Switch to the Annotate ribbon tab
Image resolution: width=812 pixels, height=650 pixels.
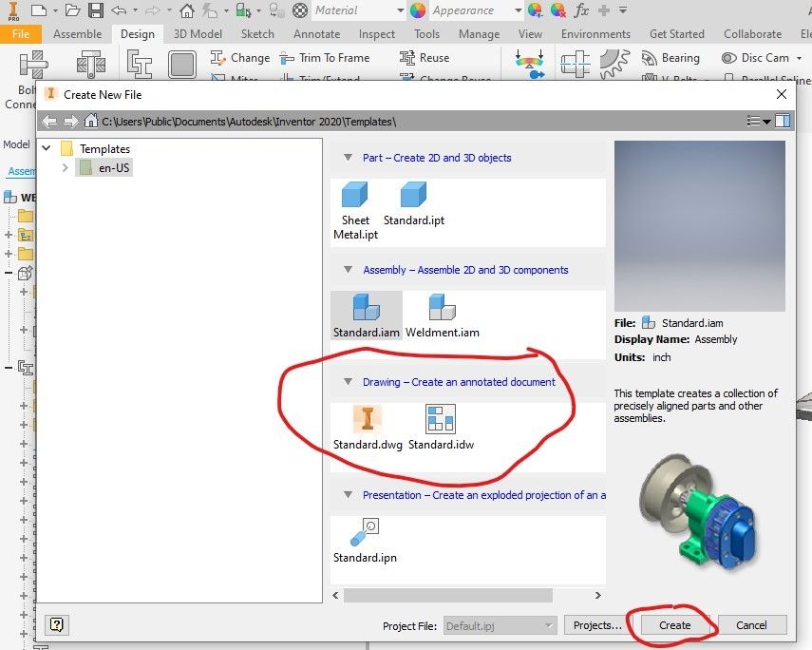317,33
